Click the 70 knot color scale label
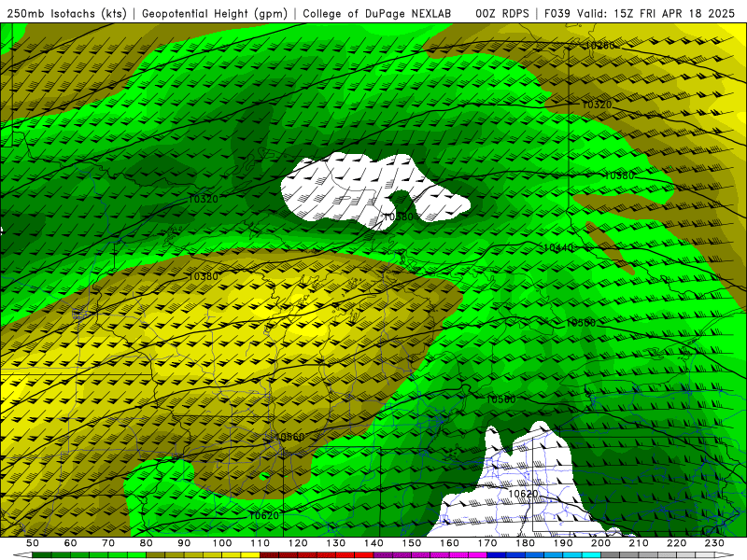 click(108, 543)
